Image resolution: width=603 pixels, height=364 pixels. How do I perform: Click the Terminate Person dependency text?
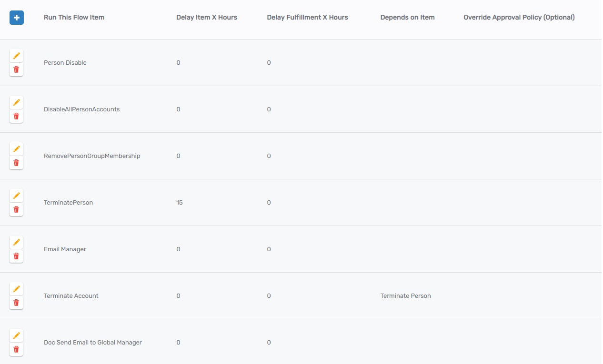pos(405,296)
